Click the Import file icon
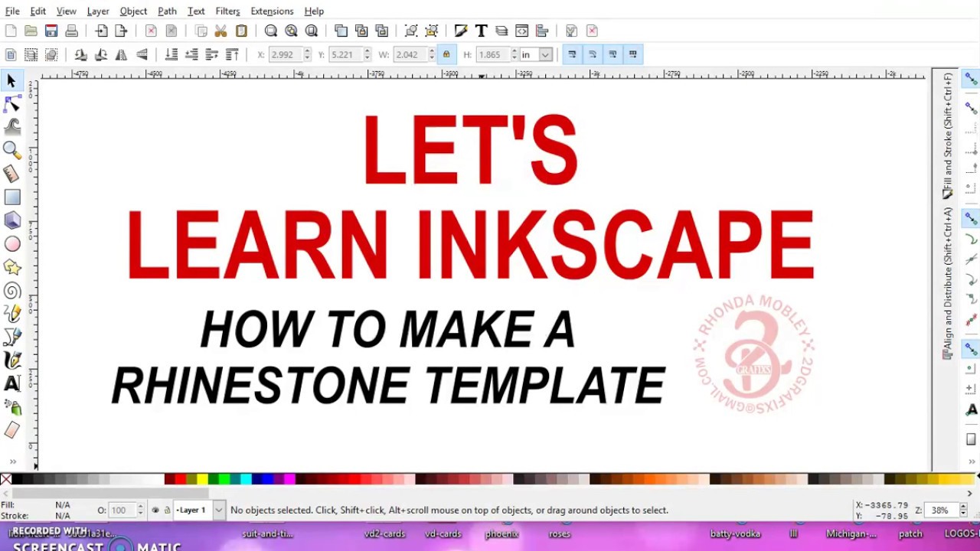This screenshot has height=551, width=980. pyautogui.click(x=101, y=31)
